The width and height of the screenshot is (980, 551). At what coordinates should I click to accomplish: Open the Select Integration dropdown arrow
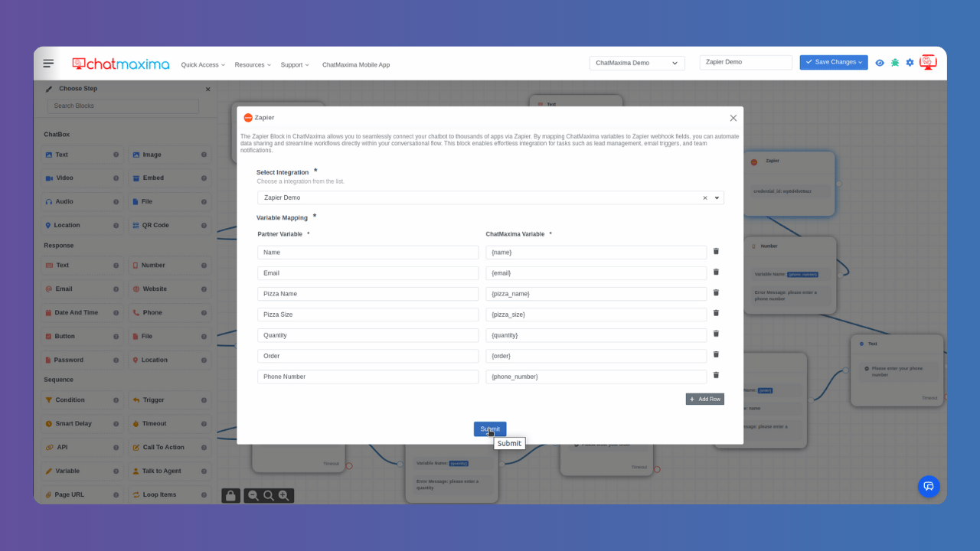coord(717,198)
